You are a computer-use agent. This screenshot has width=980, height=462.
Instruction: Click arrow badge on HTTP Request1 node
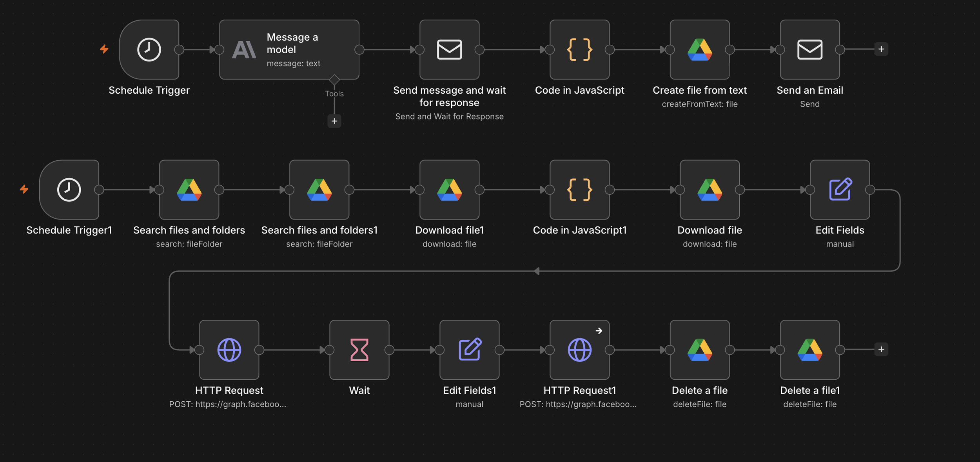[599, 331]
